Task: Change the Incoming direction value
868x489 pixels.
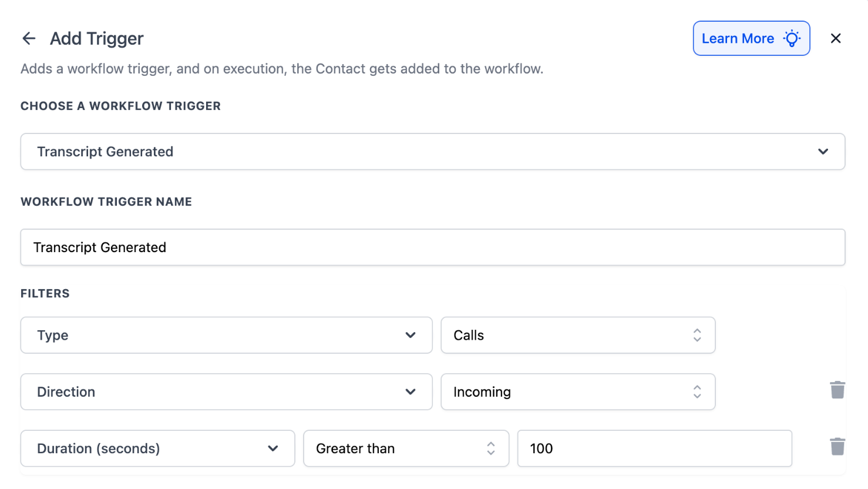Action: point(577,392)
